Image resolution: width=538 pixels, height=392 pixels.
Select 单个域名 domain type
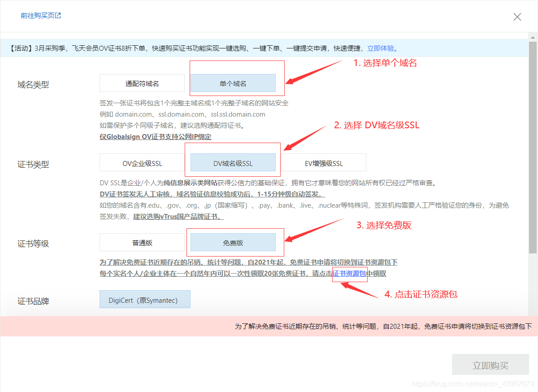click(x=233, y=83)
